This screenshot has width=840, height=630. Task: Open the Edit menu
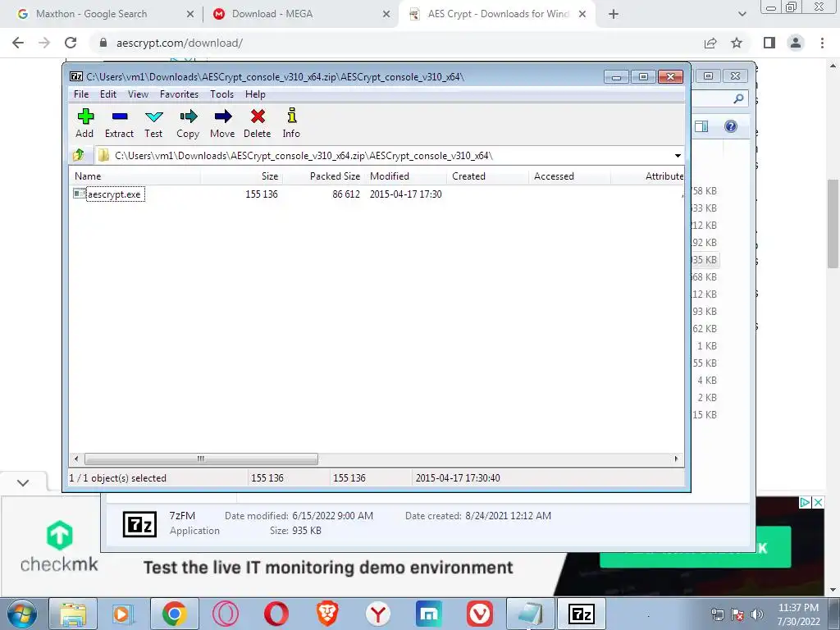click(108, 94)
